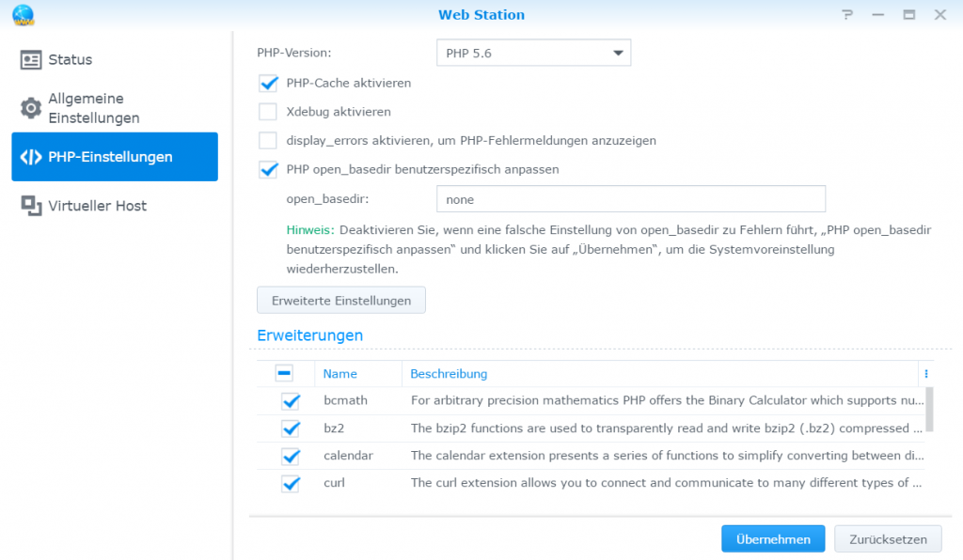
Task: Click the minimize window icon
Action: click(x=877, y=15)
